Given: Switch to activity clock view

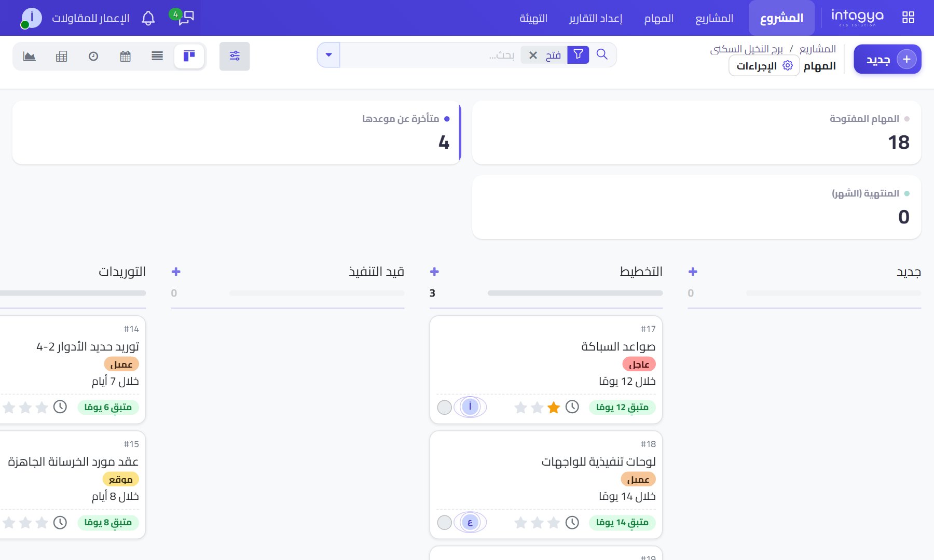Looking at the screenshot, I should coord(93,56).
